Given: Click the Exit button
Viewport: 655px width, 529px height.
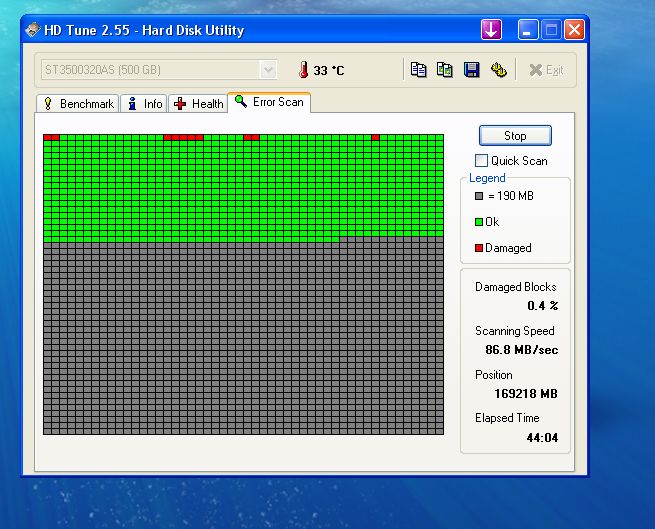Looking at the screenshot, I should [x=546, y=70].
